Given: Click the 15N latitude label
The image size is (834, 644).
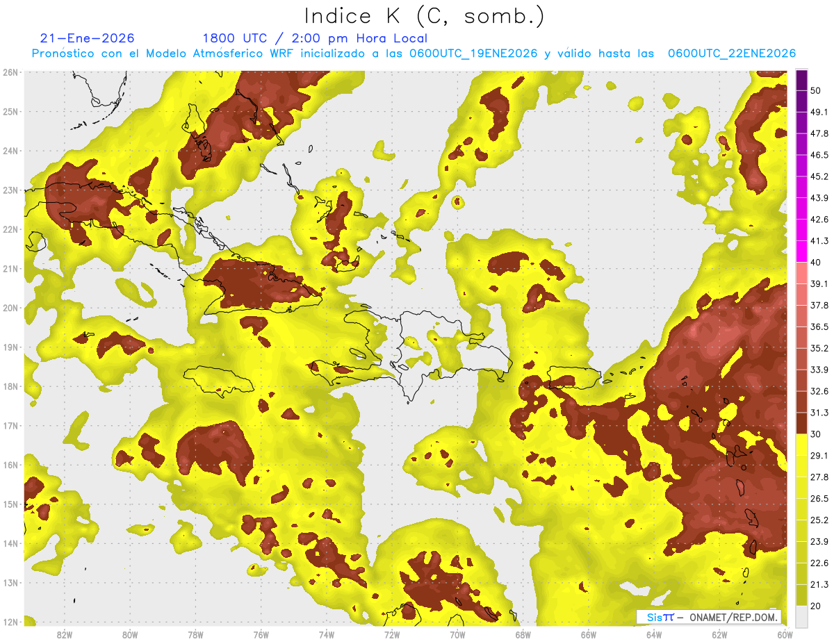Looking at the screenshot, I should (10, 504).
